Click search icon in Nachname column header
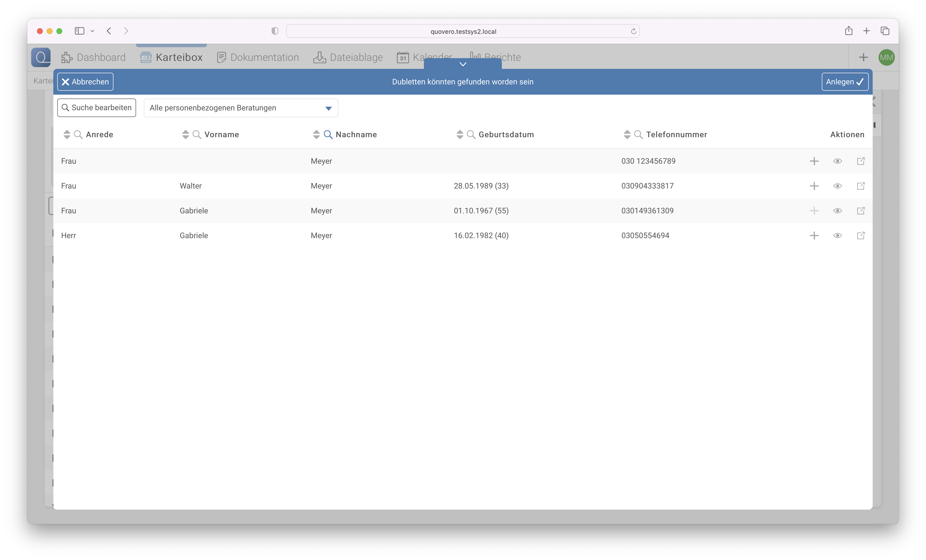This screenshot has width=926, height=560. click(x=328, y=135)
